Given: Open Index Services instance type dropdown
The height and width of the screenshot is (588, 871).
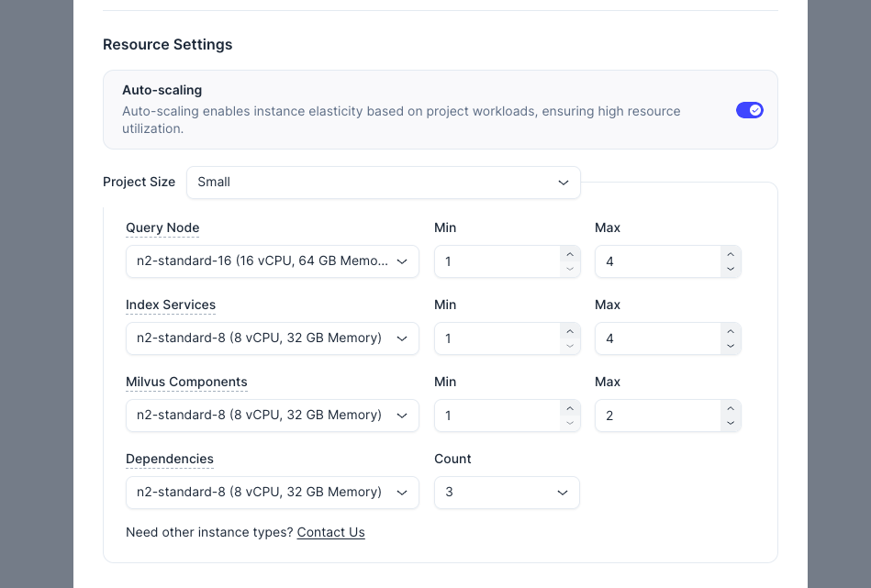Looking at the screenshot, I should pos(272,338).
